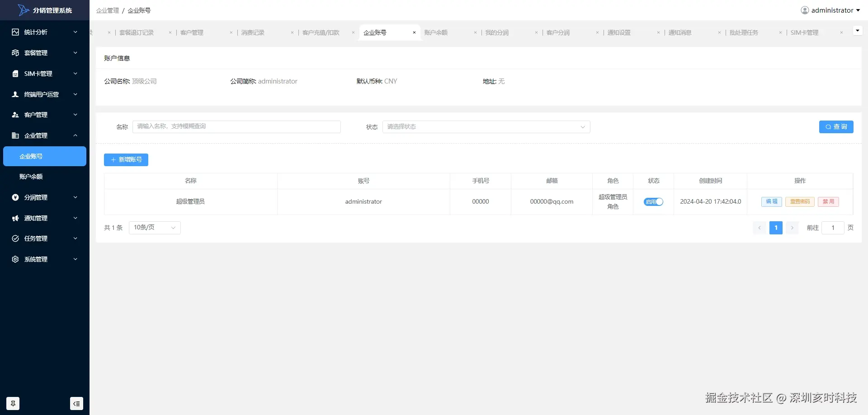Open the tab list dropdown arrow
This screenshot has height=415, width=868.
pyautogui.click(x=858, y=31)
